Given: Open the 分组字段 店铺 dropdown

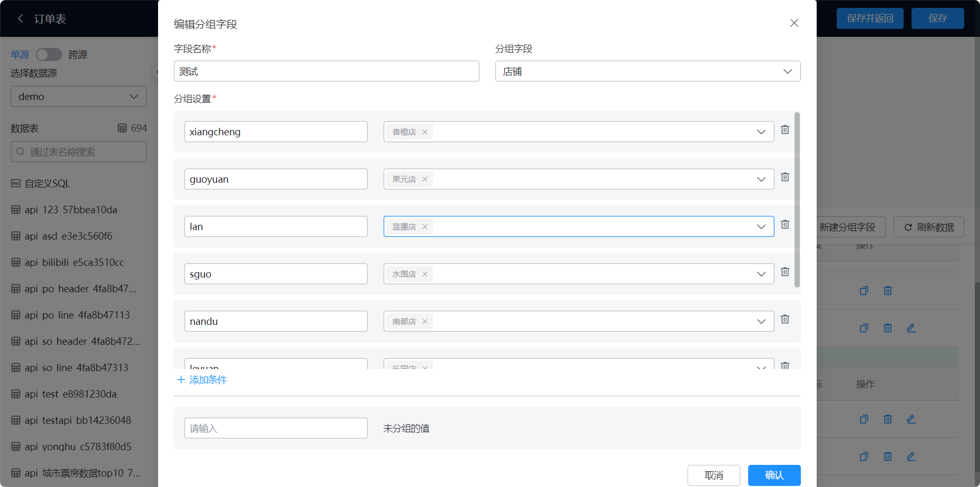Looking at the screenshot, I should 648,71.
